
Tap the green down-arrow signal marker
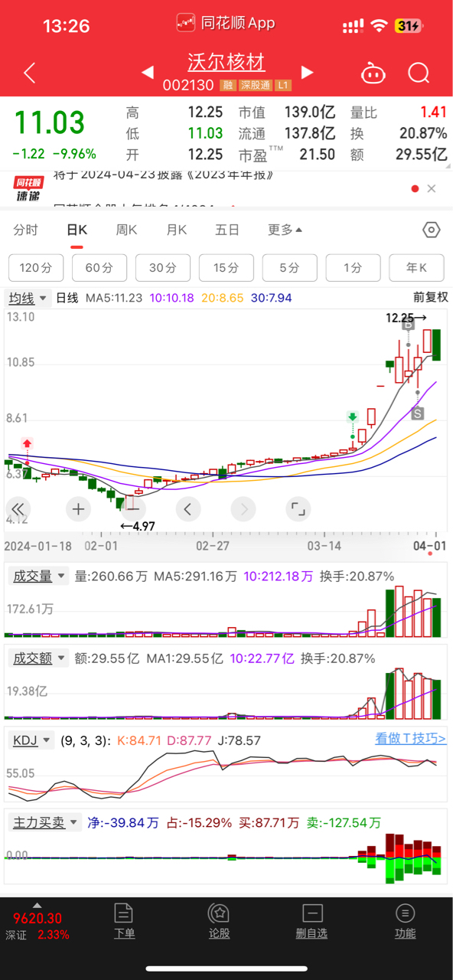coord(353,417)
